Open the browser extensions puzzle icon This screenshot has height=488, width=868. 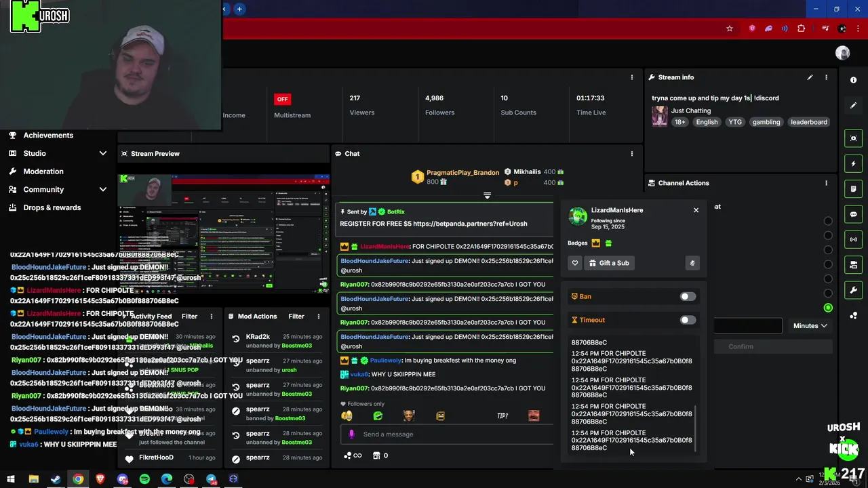(x=802, y=28)
